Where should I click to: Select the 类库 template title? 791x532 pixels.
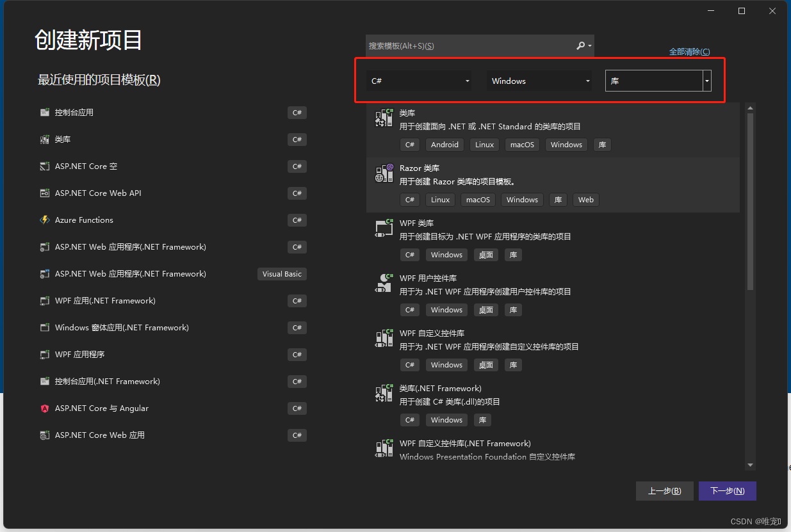(x=407, y=113)
